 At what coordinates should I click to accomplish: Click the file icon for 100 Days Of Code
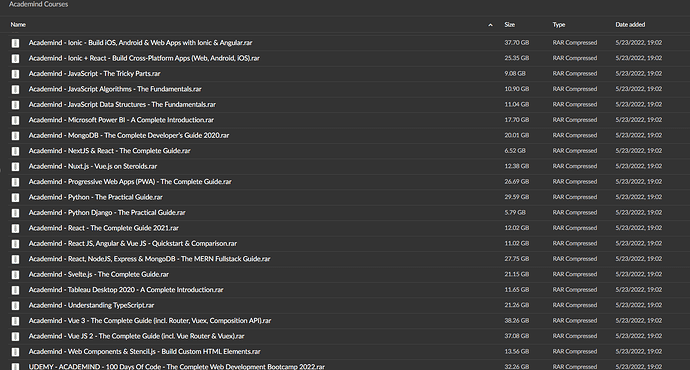click(x=15, y=366)
